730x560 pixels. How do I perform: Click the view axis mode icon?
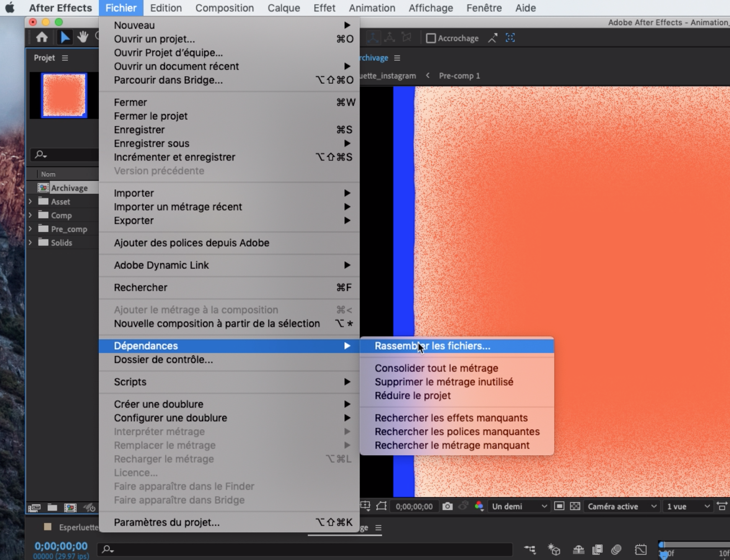point(406,37)
